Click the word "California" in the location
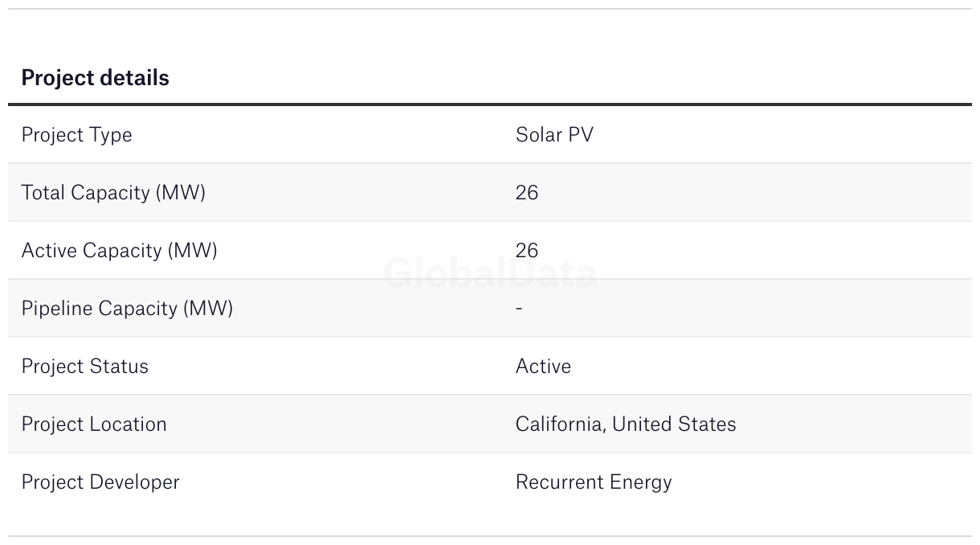This screenshot has width=980, height=545. point(560,424)
